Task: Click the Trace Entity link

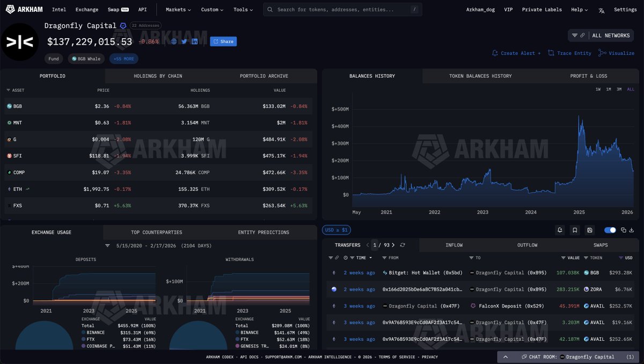Action: [569, 53]
